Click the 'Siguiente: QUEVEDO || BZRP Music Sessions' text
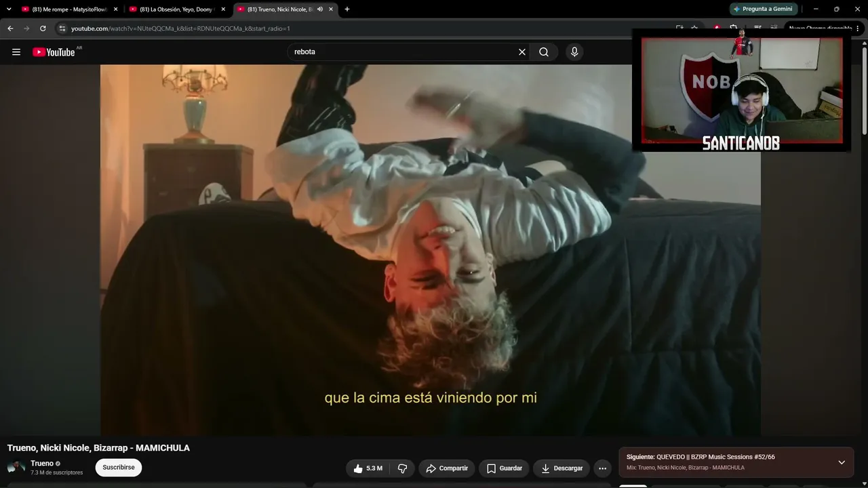Image resolution: width=868 pixels, height=488 pixels. pyautogui.click(x=701, y=457)
